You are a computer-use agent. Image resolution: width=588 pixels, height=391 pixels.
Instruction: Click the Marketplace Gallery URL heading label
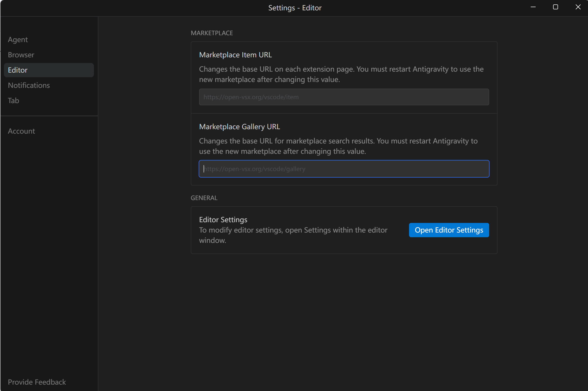[239, 126]
